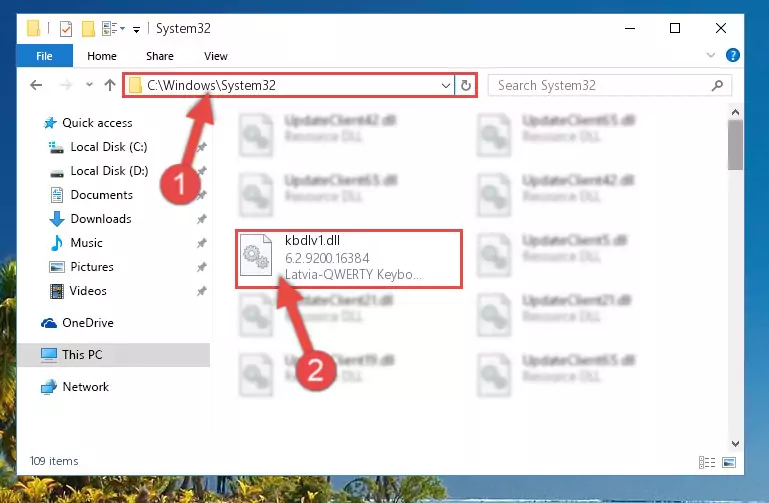Switch to the View ribbon tab

[216, 56]
